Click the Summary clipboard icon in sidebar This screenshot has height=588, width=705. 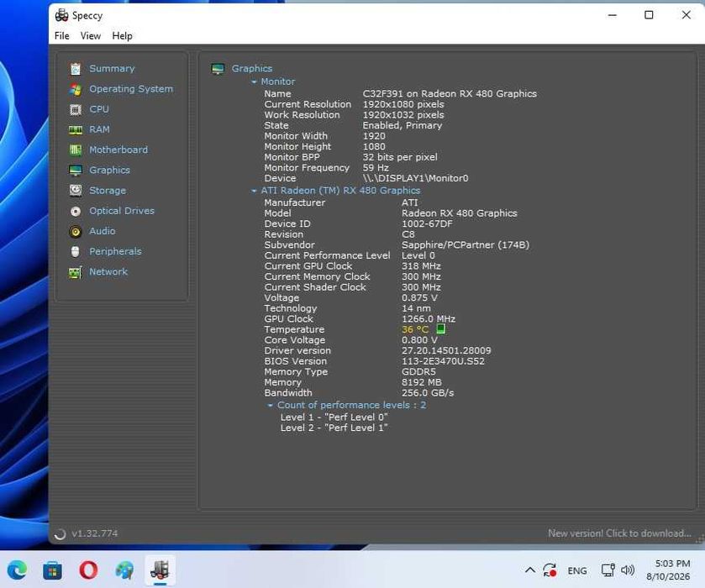(x=76, y=69)
